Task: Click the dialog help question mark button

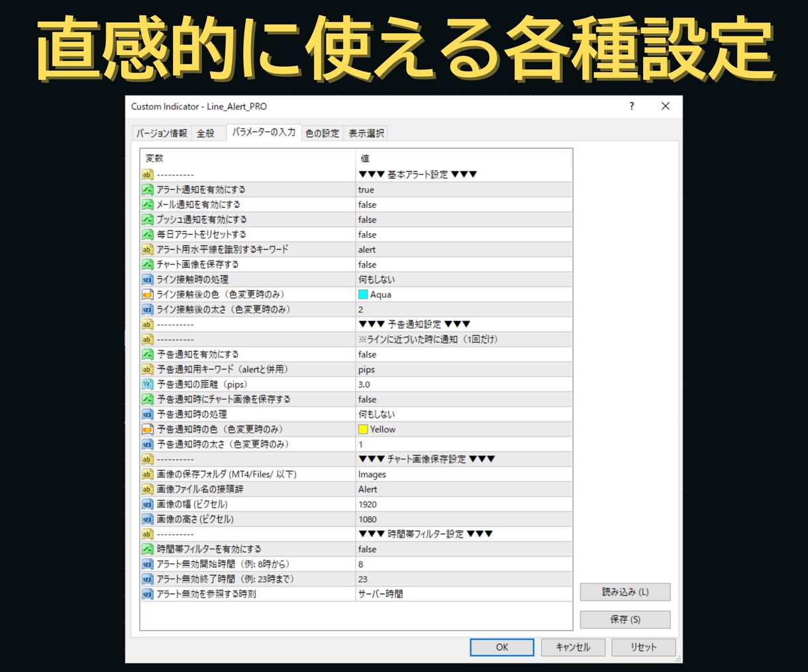Action: (632, 106)
